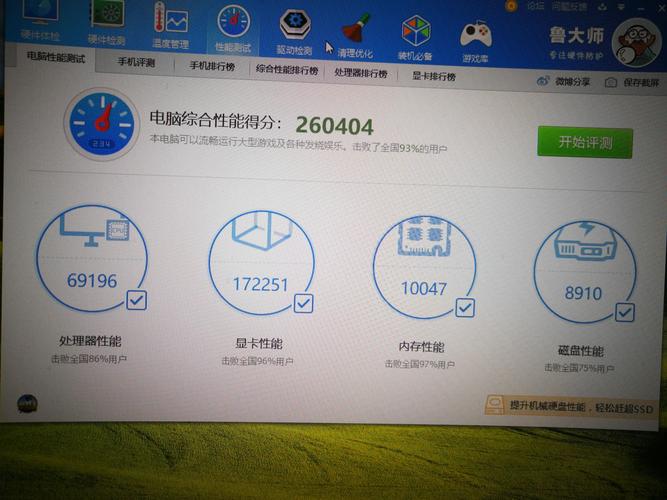The width and height of the screenshot is (667, 500).
Task: Click the graphics score 172251
Action: click(x=260, y=284)
